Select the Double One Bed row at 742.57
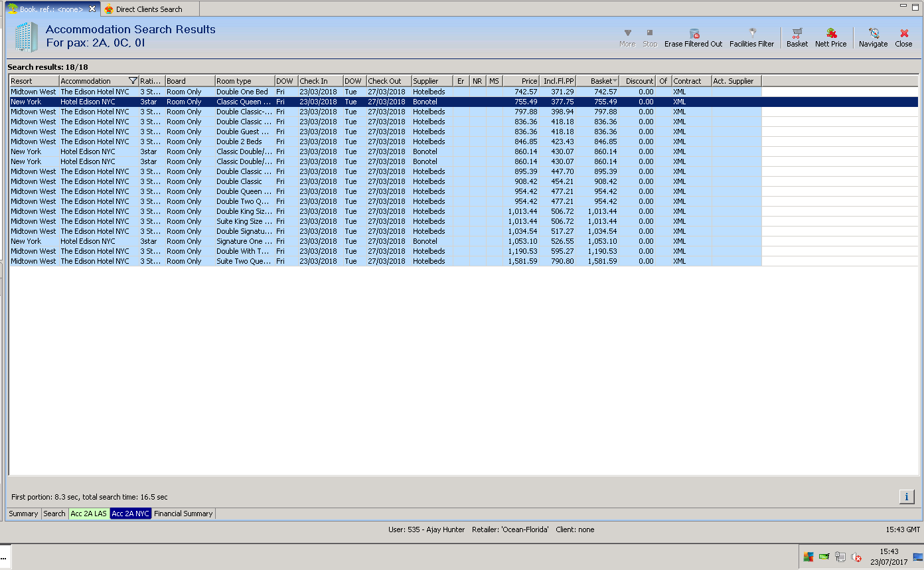The image size is (924, 570). pos(242,92)
